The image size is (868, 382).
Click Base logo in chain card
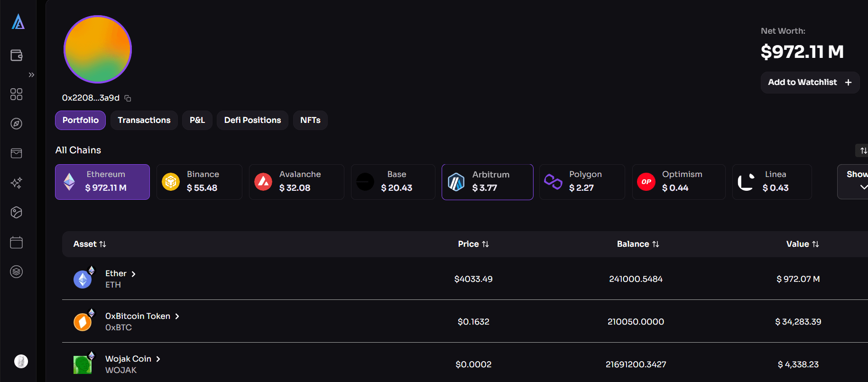point(365,182)
